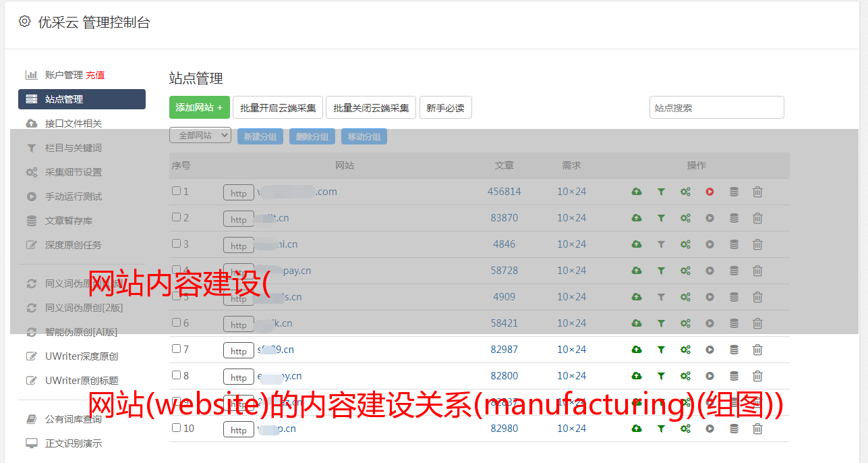Open 采集细节设置 in the sidebar
Image resolution: width=868 pixels, height=463 pixels.
74,172
